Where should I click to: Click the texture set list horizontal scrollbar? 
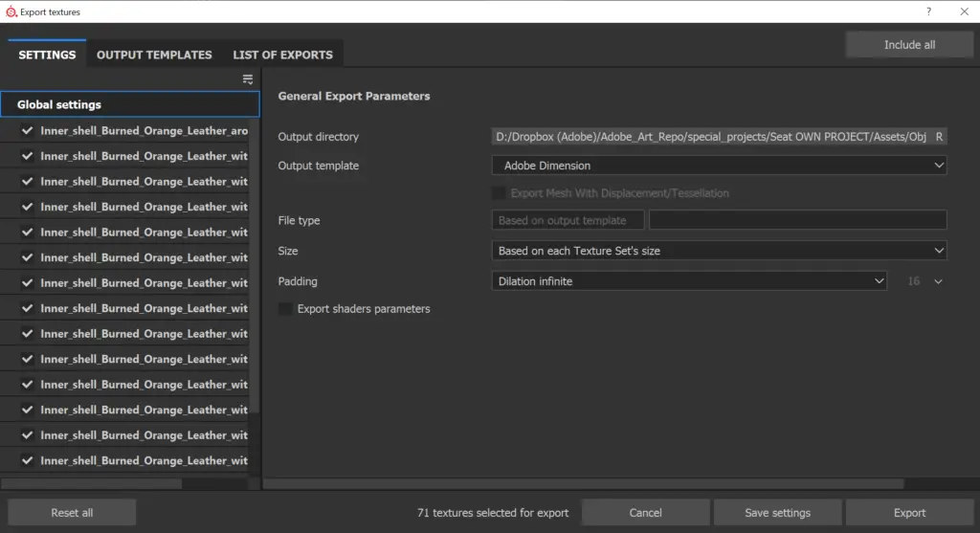click(92, 483)
